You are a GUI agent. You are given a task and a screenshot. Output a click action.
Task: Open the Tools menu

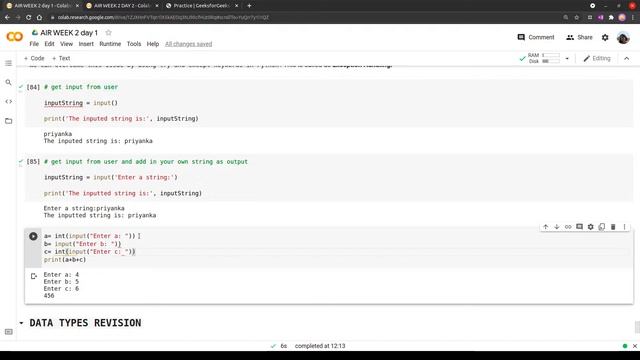(134, 44)
